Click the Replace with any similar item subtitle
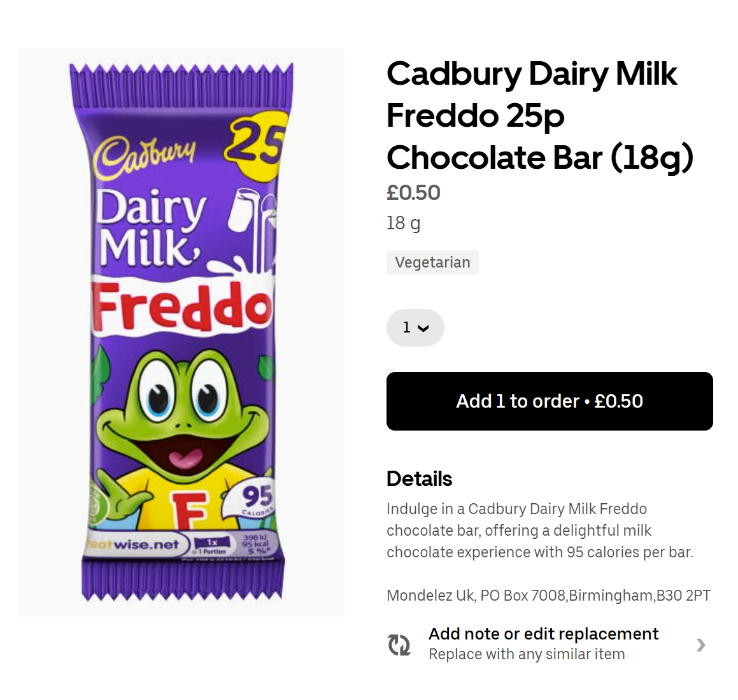Image resolution: width=738 pixels, height=700 pixels. point(527,654)
